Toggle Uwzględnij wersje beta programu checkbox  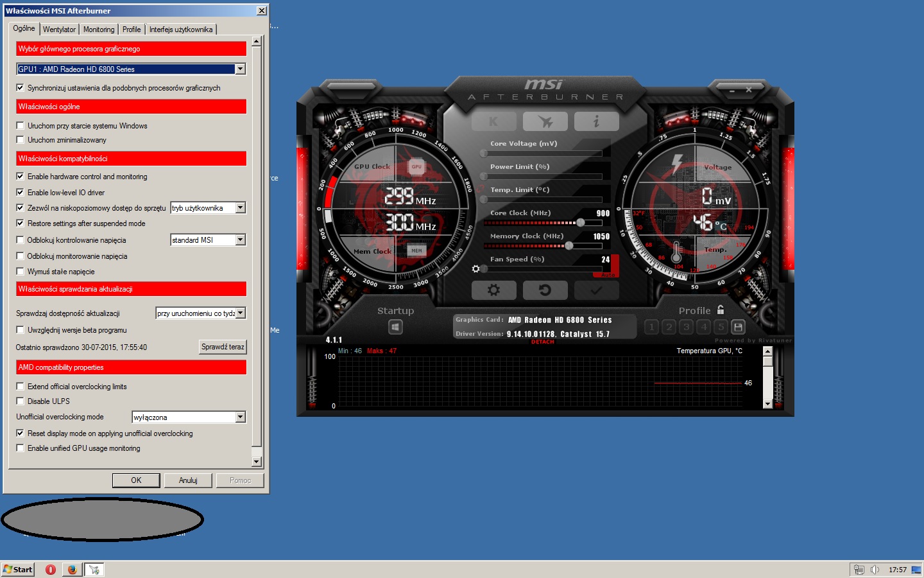20,329
